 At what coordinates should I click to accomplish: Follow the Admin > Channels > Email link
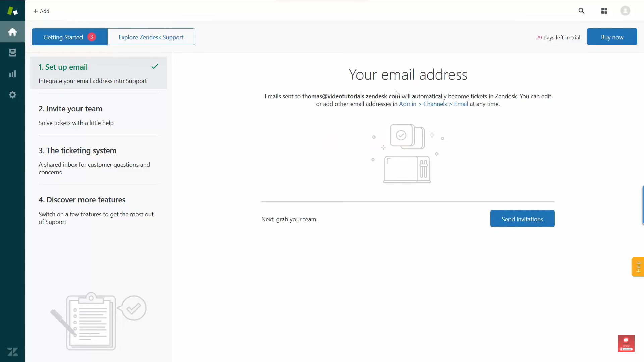(x=433, y=104)
